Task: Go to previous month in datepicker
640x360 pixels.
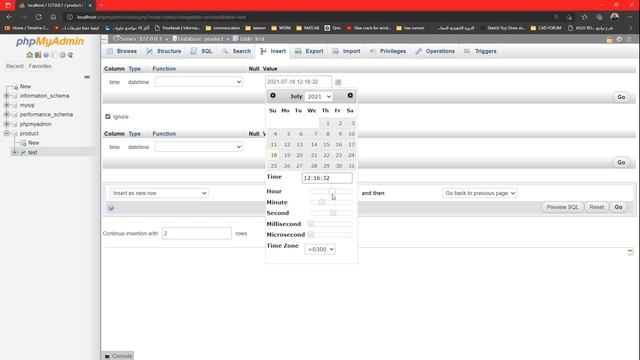Action: tap(273, 96)
